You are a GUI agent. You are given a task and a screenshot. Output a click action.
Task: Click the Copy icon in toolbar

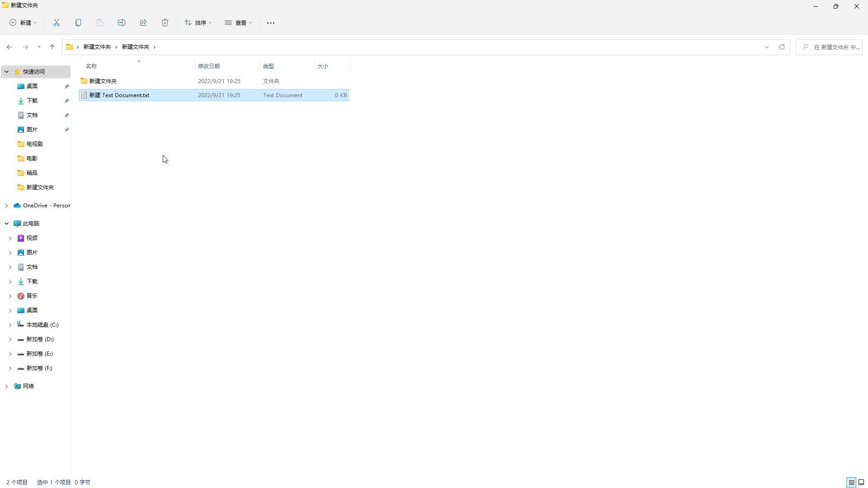(78, 23)
